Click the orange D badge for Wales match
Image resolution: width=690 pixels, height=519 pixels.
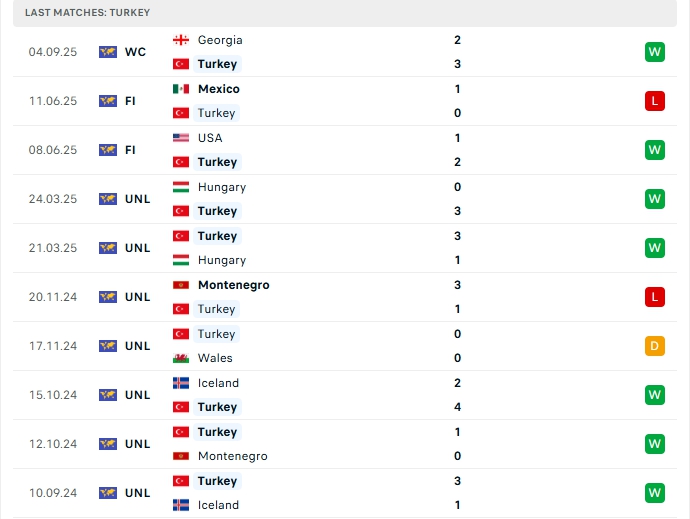(x=655, y=346)
